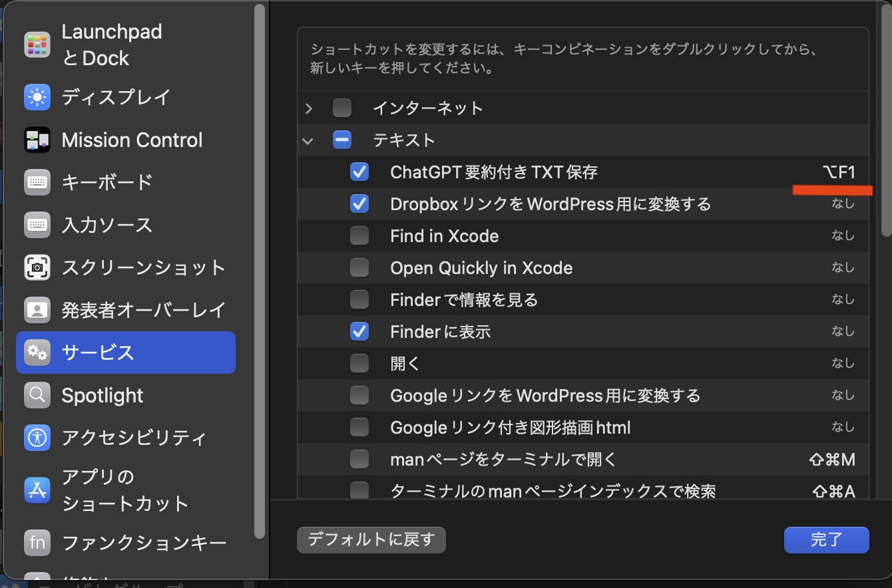892x588 pixels.
Task: Click the デフォルトに戻す button
Action: tap(371, 539)
